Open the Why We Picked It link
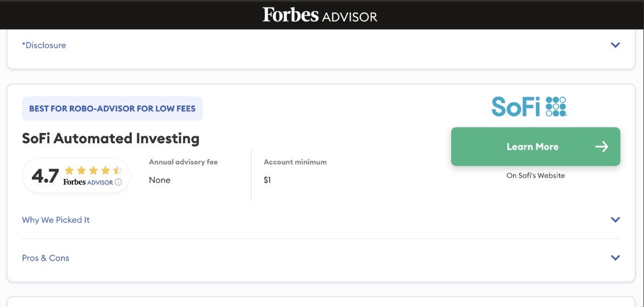The height and width of the screenshot is (307, 644). [56, 220]
